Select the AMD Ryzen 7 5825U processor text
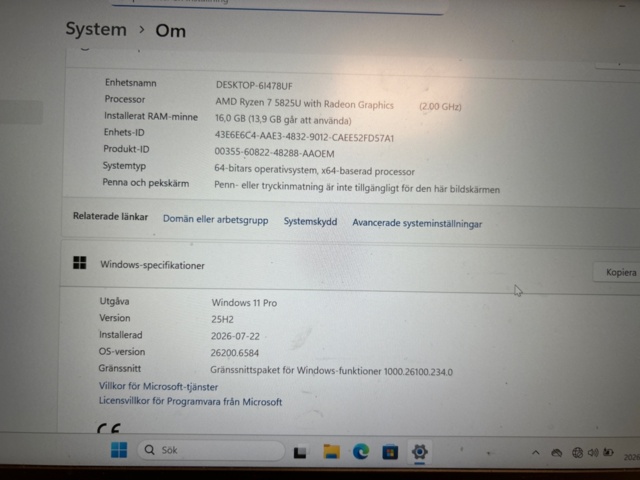The height and width of the screenshot is (480, 640). click(304, 104)
